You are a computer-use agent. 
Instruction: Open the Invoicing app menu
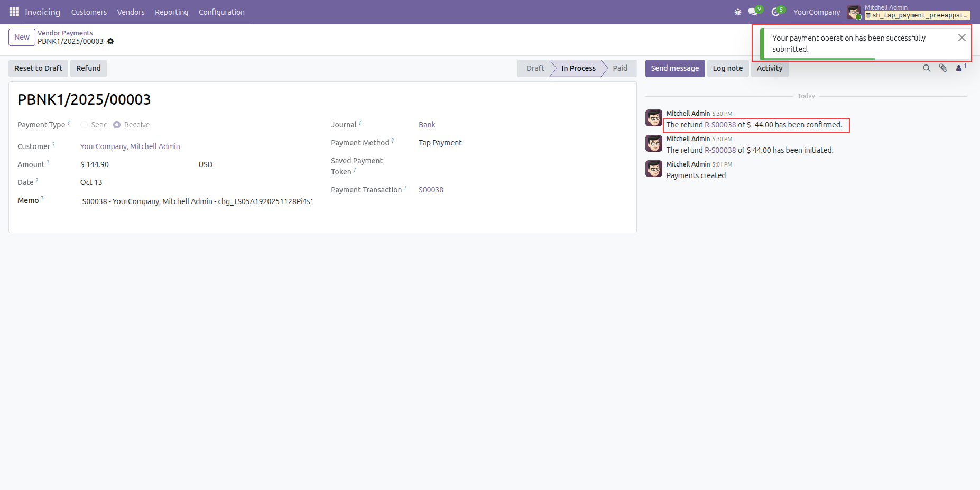(x=42, y=12)
